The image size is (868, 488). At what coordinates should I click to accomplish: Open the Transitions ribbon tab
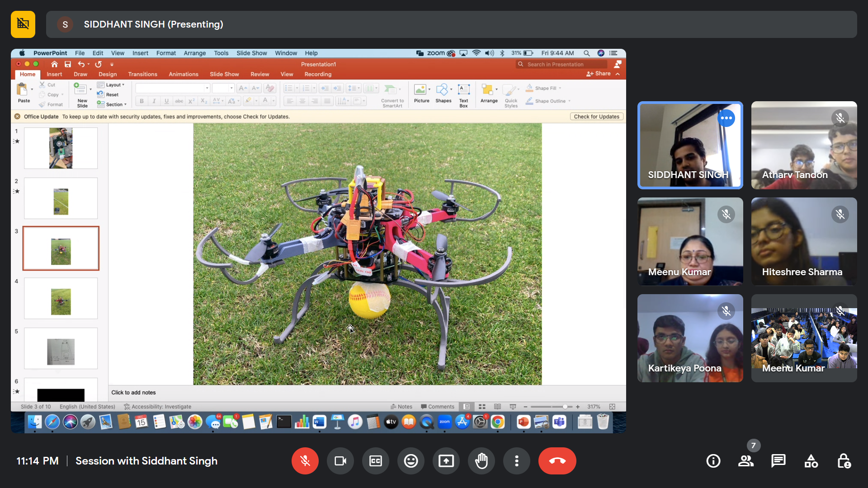coord(142,74)
